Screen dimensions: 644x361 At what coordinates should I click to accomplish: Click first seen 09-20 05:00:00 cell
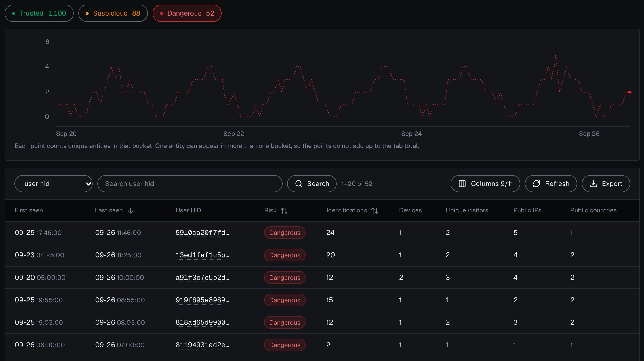tap(40, 278)
